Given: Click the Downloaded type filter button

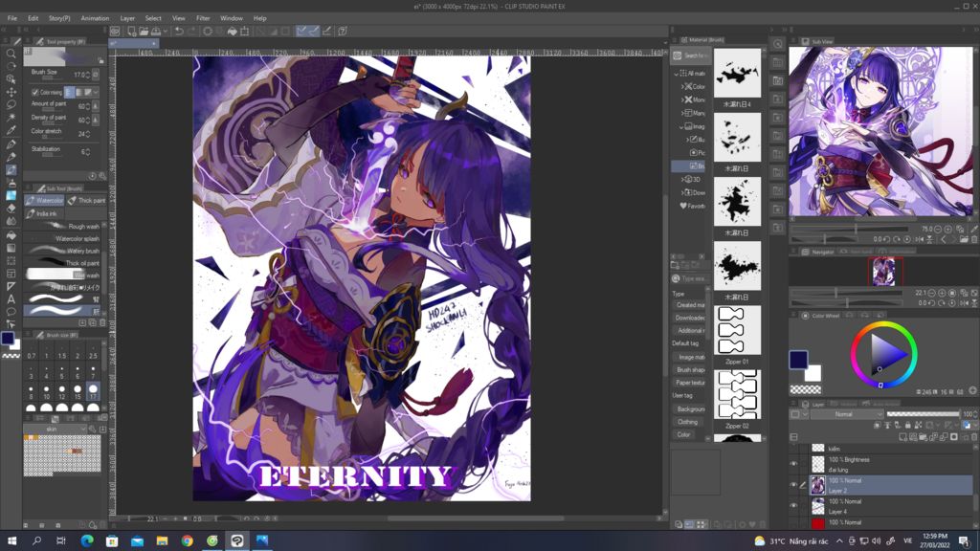Looking at the screenshot, I should (x=689, y=318).
